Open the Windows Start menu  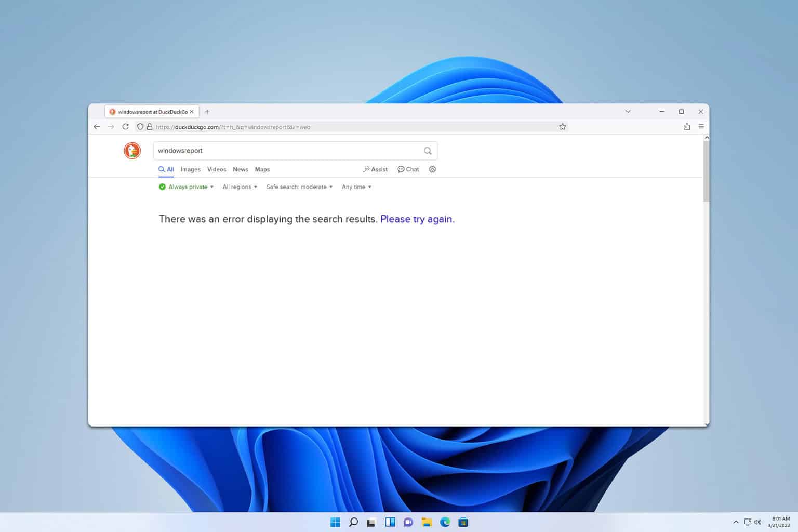pyautogui.click(x=335, y=522)
